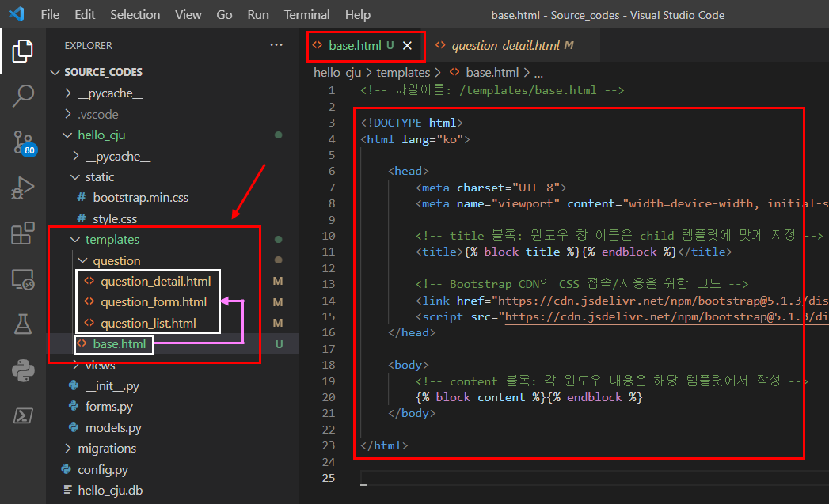This screenshot has height=504, width=829.
Task: Open the File menu
Action: click(x=50, y=15)
